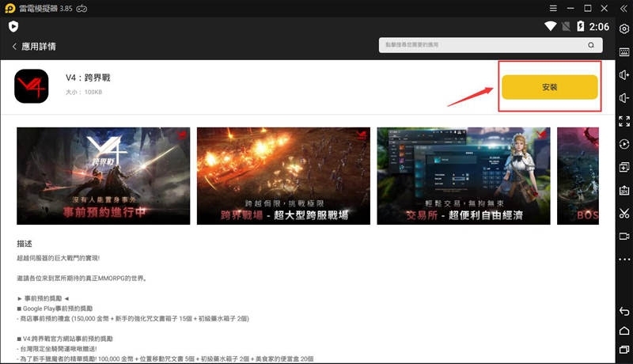This screenshot has height=364, width=633.
Task: Click Android recent apps button
Action: (x=624, y=349)
